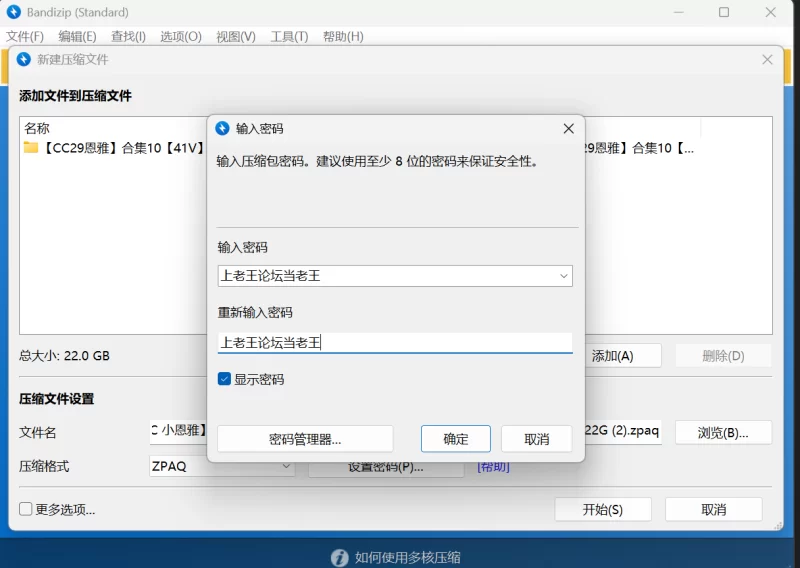
Task: Click the 设置密码(P)... button
Action: tap(386, 468)
